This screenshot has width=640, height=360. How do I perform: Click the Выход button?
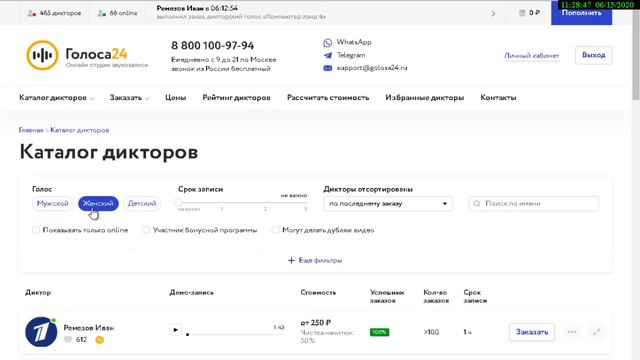coord(593,55)
